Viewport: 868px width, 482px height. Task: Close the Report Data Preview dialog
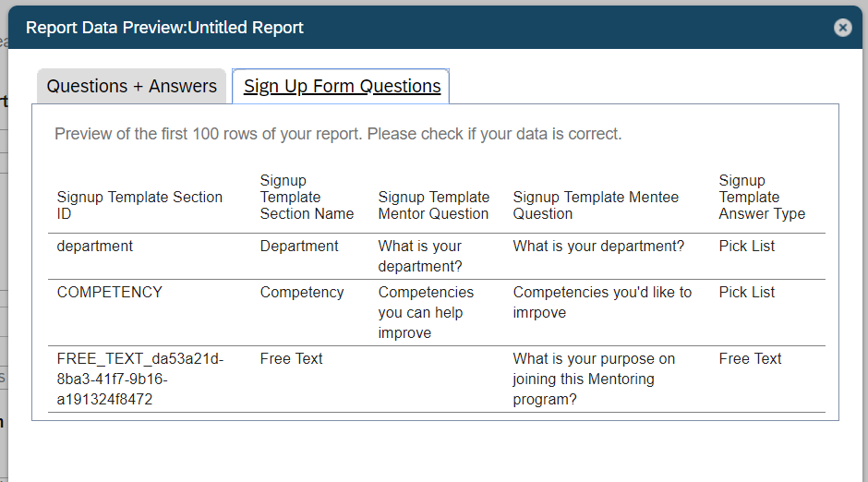click(842, 28)
